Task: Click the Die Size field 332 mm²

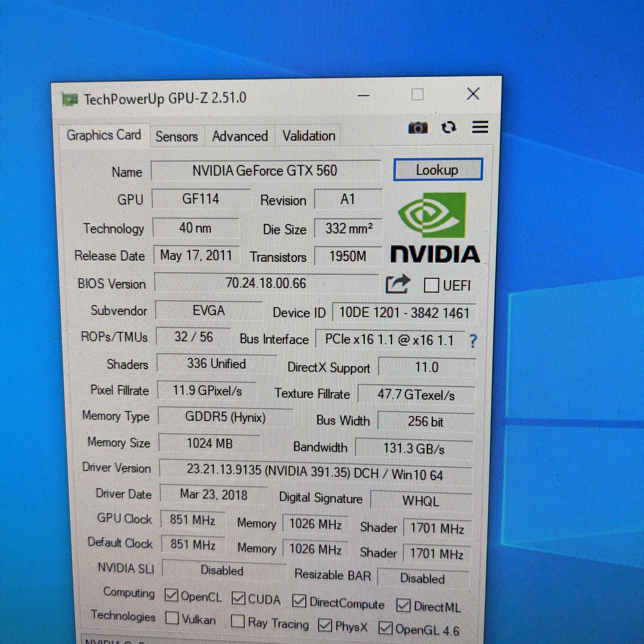Action: (x=348, y=229)
